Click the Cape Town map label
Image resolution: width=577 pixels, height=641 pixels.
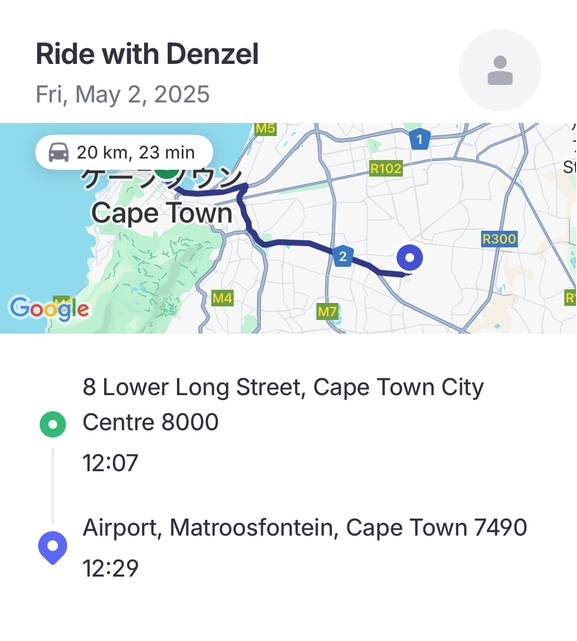(162, 213)
